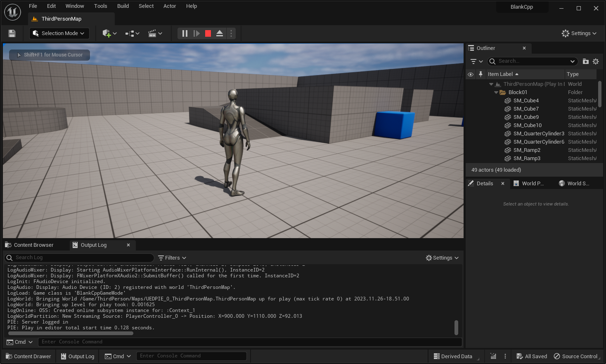
Task: Select the ThirdPersonMap tab
Action: [x=71, y=19]
